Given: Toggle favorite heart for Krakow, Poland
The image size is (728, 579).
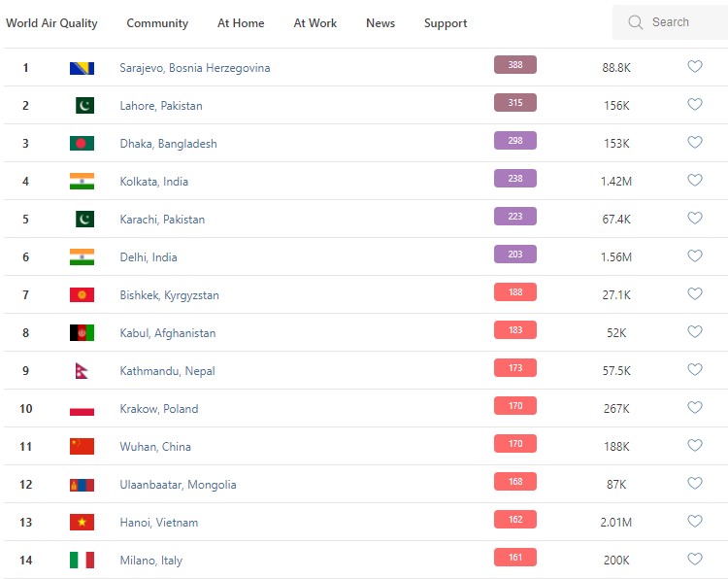Looking at the screenshot, I should tap(695, 408).
